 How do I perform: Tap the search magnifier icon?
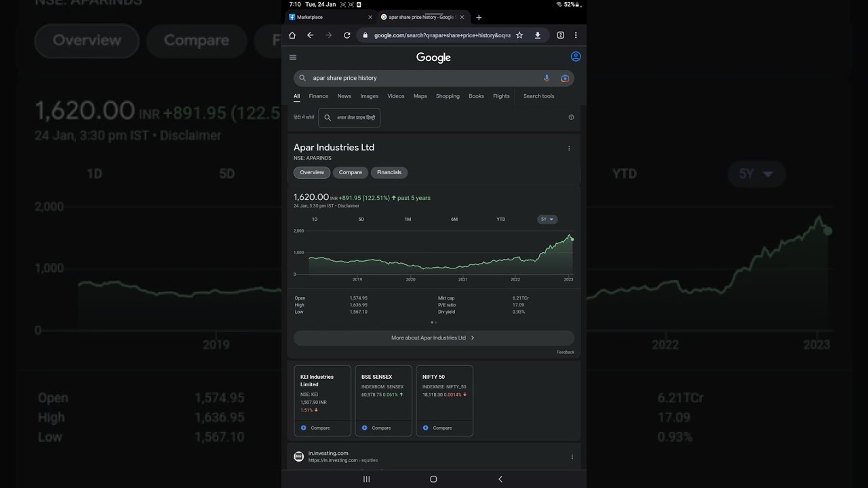click(x=303, y=78)
